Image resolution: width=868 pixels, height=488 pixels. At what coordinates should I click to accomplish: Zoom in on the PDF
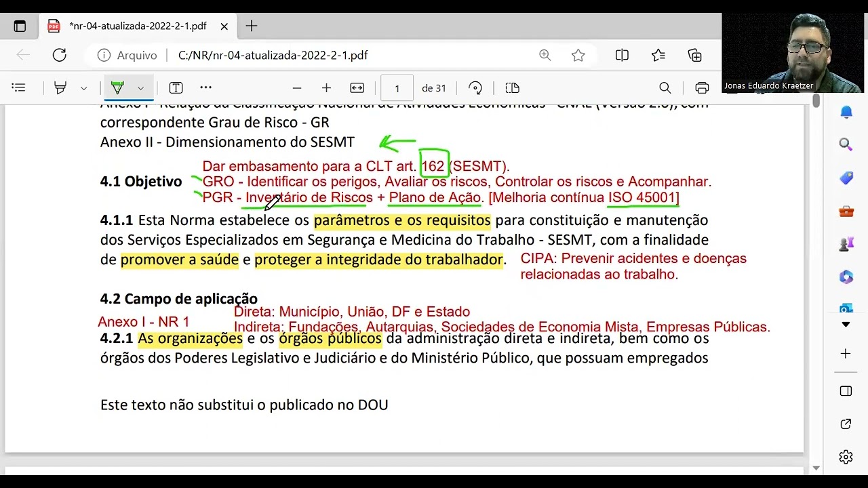coord(326,88)
